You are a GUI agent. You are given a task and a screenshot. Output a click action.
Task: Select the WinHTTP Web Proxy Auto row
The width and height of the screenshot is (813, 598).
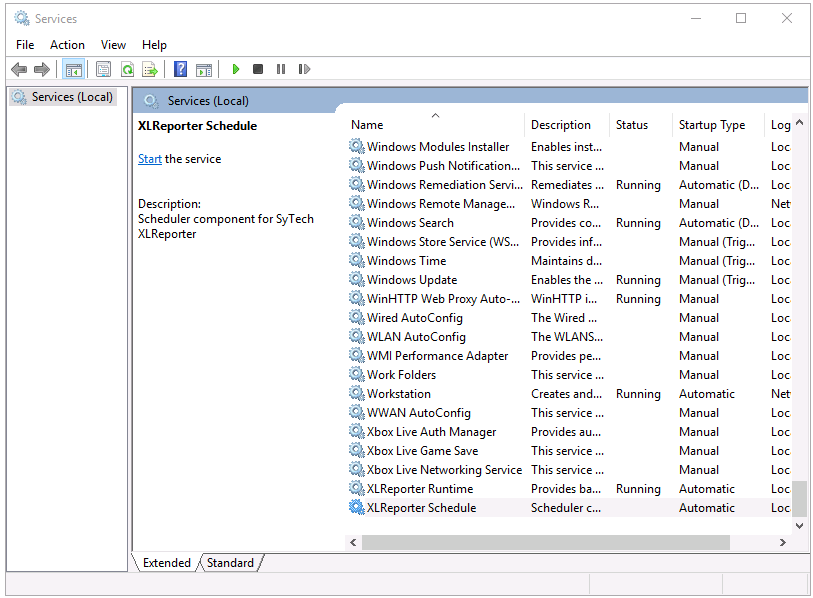point(569,298)
